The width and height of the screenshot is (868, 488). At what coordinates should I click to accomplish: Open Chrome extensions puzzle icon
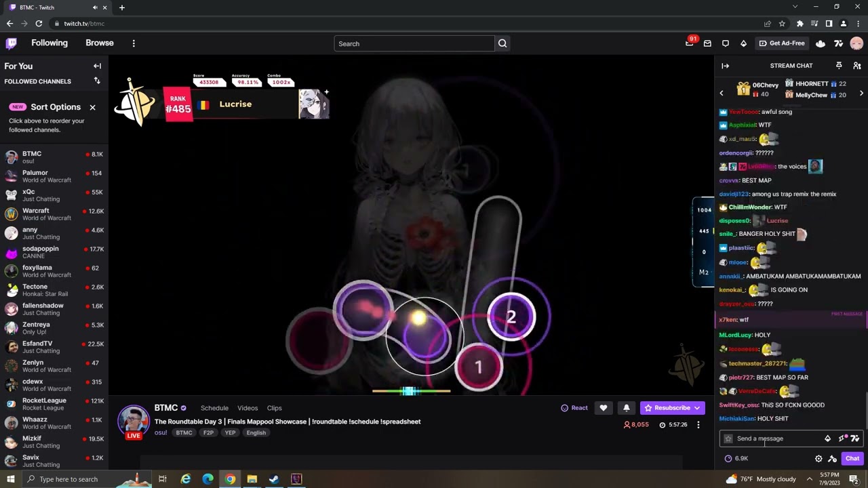click(800, 24)
